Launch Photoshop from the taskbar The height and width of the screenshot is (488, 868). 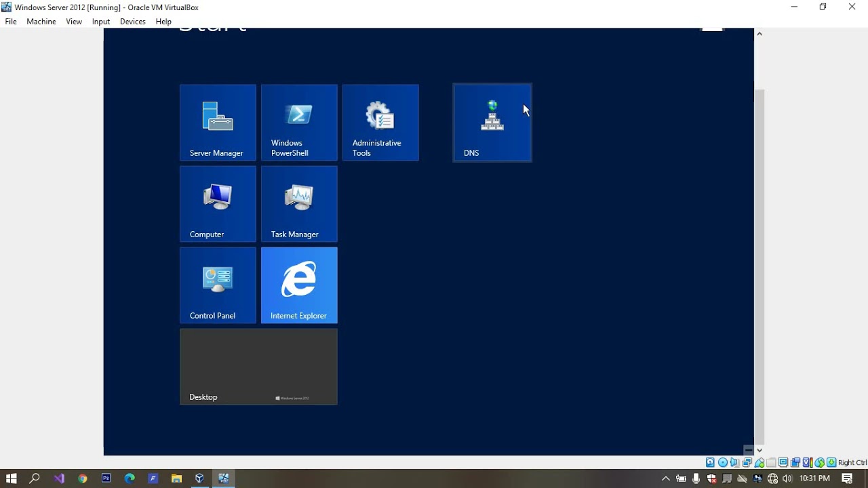[x=106, y=479]
